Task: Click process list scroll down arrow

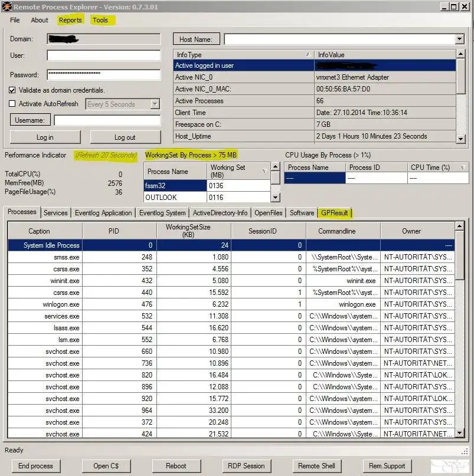Action: pyautogui.click(x=459, y=433)
